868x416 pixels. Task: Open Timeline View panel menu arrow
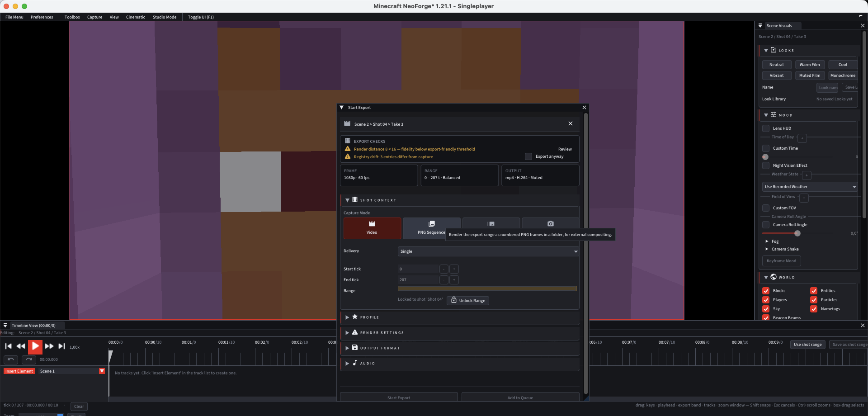(x=5, y=326)
